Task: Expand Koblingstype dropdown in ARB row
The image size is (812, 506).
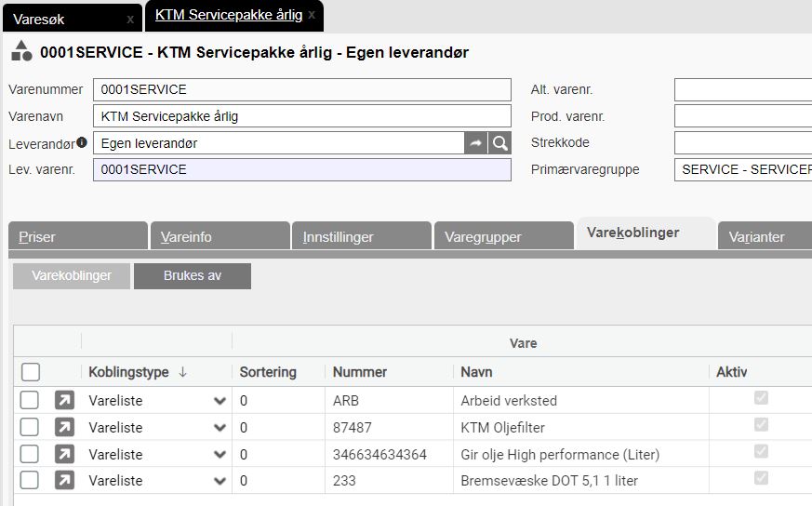Action: (x=220, y=401)
